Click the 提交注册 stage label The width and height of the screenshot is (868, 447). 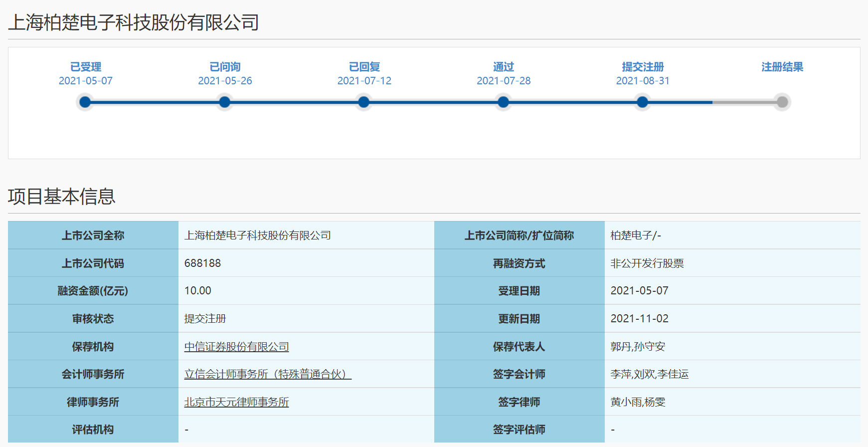click(643, 67)
